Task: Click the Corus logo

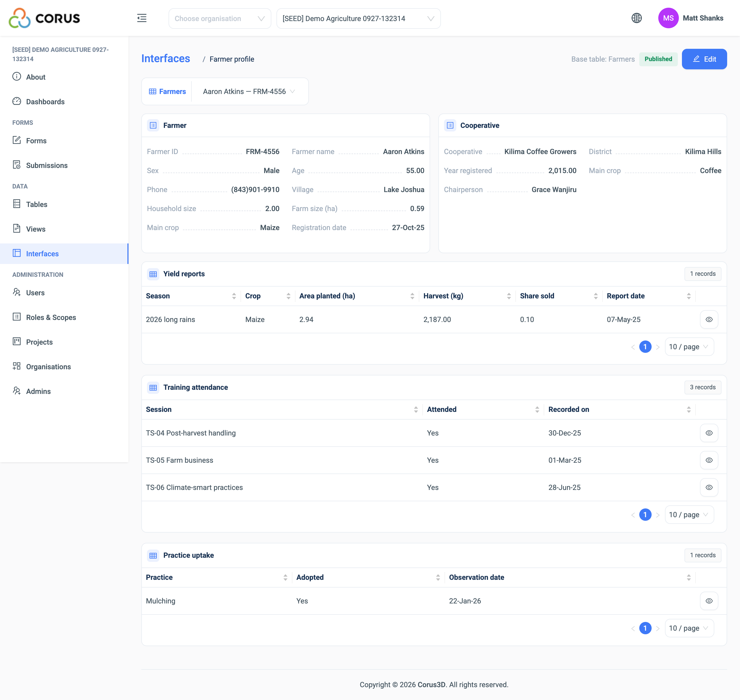Action: click(44, 18)
